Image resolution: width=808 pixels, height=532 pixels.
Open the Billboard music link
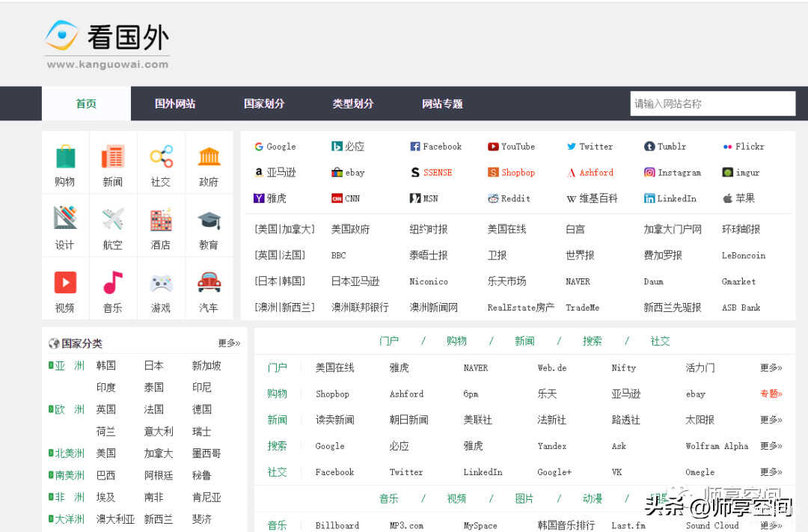tap(337, 525)
